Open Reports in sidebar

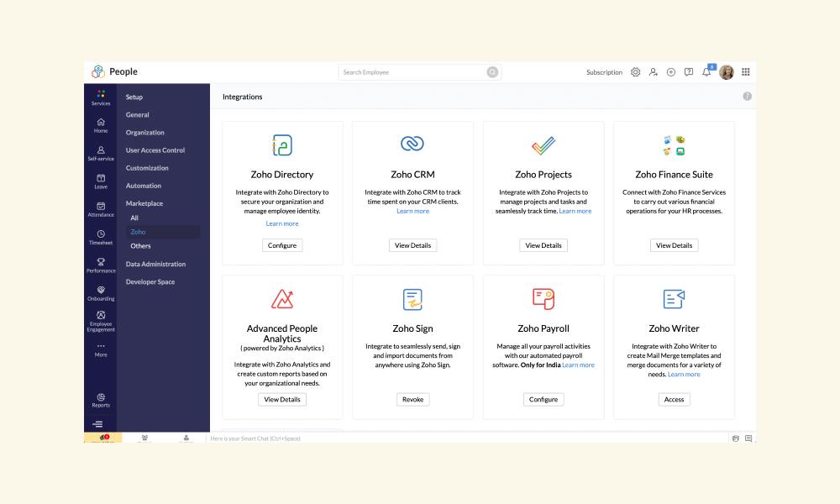tap(101, 400)
